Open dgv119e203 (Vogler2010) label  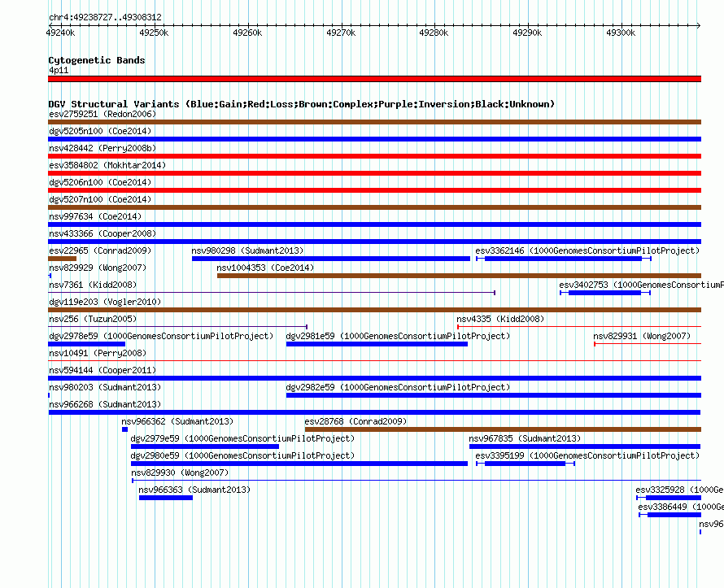coord(105,302)
